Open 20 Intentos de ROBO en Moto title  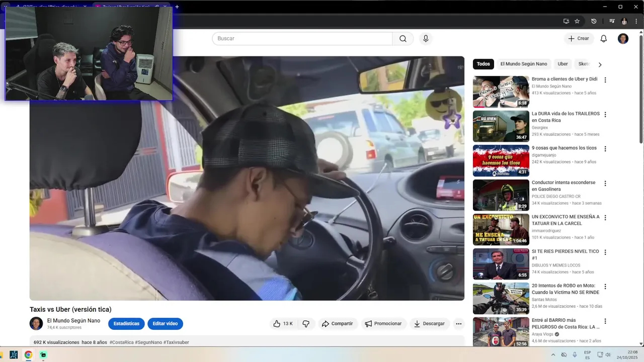[x=566, y=289]
